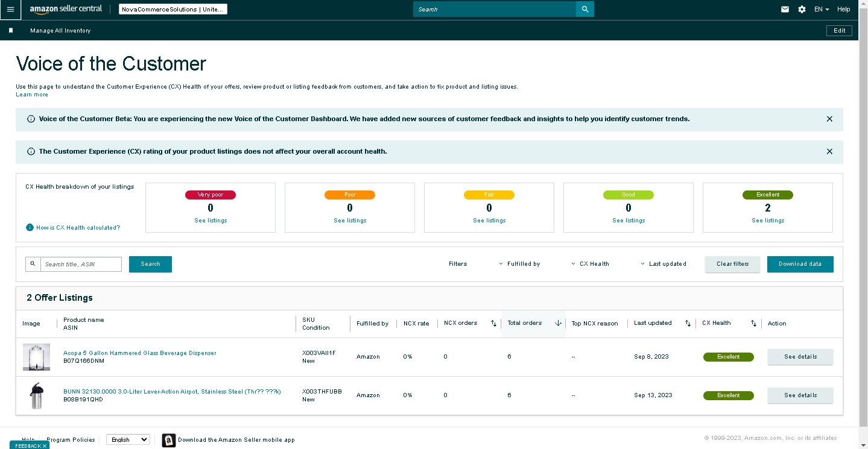Click the light green Good badge

[629, 195]
